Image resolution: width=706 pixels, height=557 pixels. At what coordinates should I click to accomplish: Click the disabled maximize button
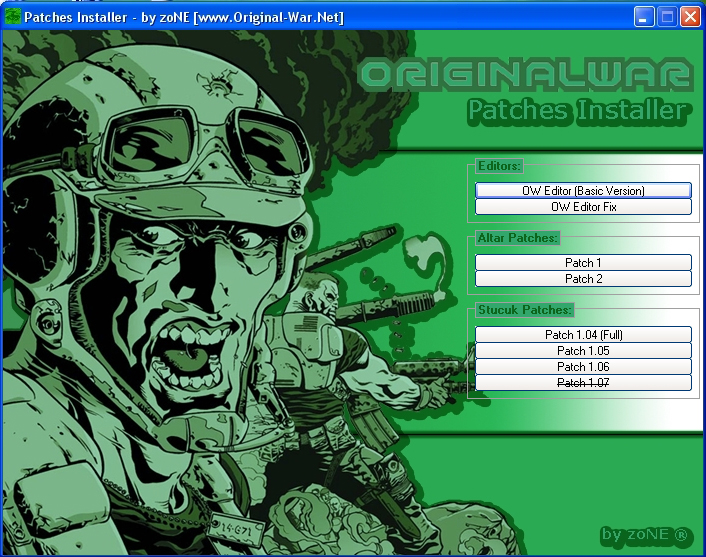667,18
